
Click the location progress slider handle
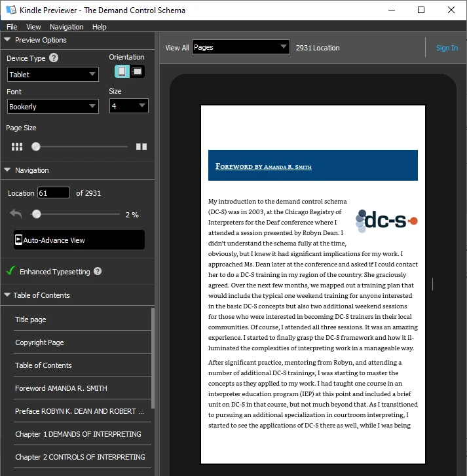37,214
